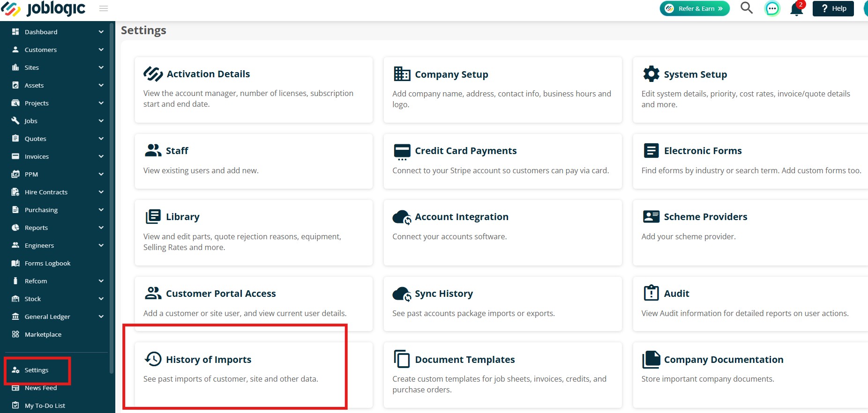The height and width of the screenshot is (413, 868).
Task: Open the Document Templates card
Action: tap(502, 374)
